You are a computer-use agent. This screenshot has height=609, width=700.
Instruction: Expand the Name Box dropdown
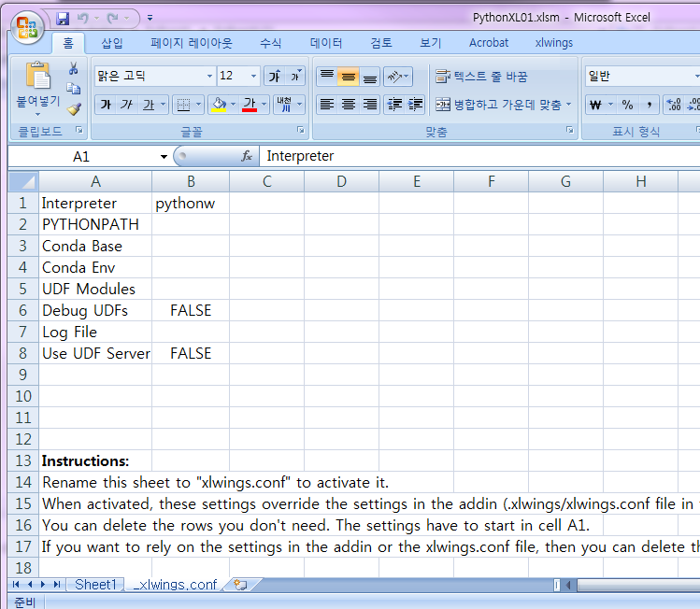coord(164,157)
